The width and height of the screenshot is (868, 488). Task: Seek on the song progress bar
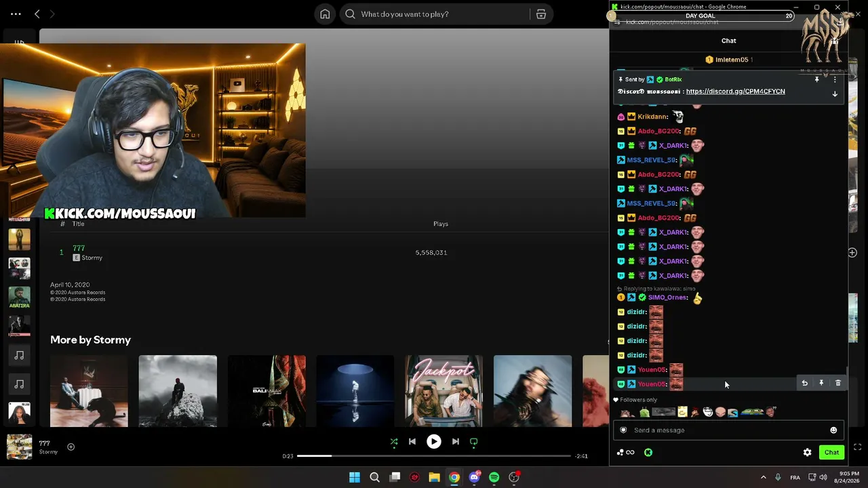coord(434,456)
